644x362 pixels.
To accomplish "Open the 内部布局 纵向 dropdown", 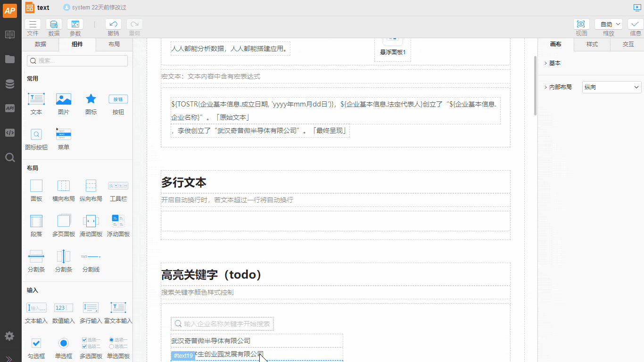I will [611, 87].
